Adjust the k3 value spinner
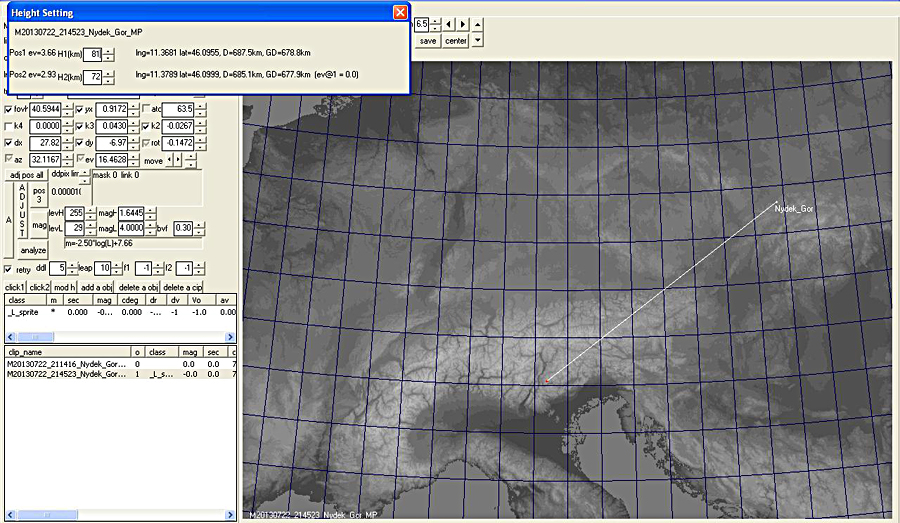900x523 pixels. 134,126
